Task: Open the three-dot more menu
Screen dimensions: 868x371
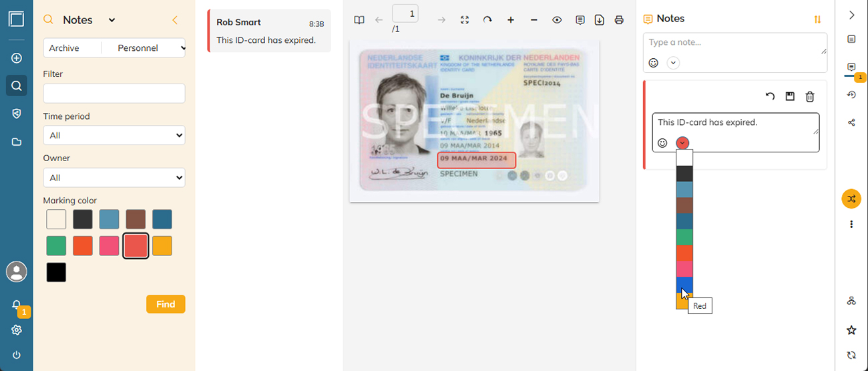Action: 851,224
